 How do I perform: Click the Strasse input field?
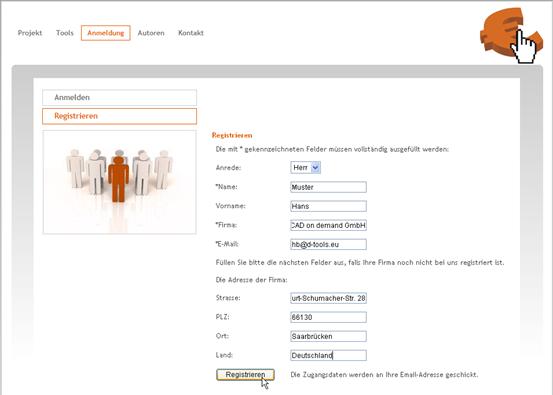click(328, 298)
